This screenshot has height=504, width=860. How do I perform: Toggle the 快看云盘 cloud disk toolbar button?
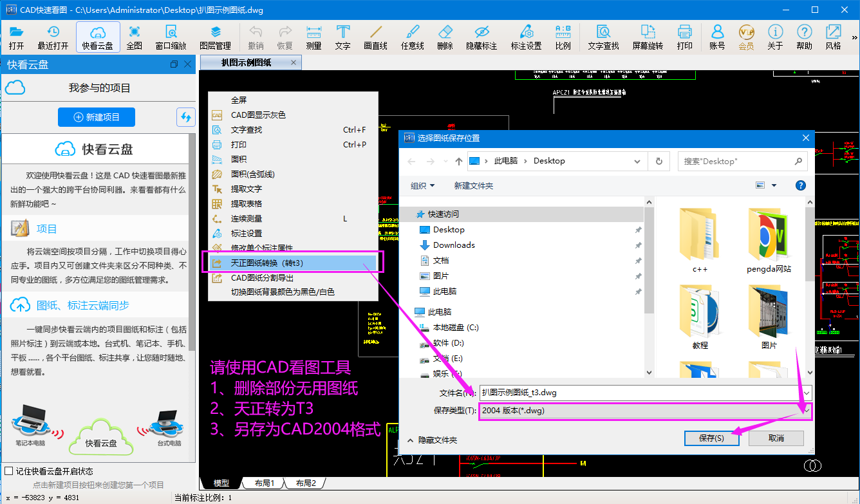pos(98,37)
